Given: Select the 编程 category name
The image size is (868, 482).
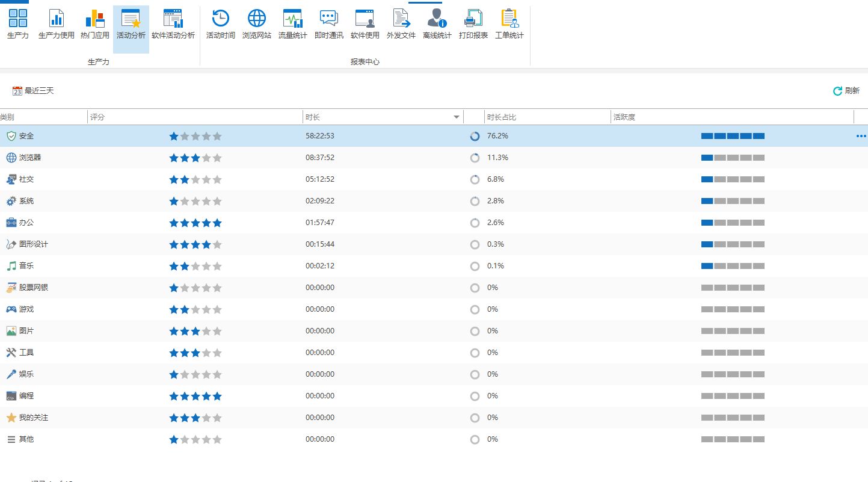Looking at the screenshot, I should point(26,396).
